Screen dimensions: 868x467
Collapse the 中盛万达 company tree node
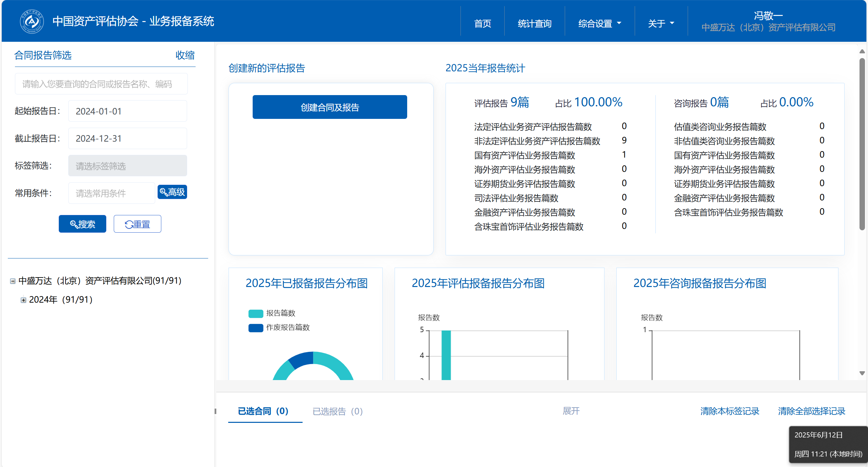click(13, 281)
